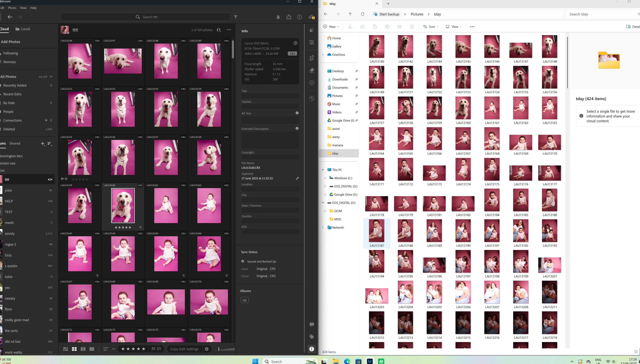Click the filter funnel icon
This screenshot has height=364, width=640.
pyautogui.click(x=236, y=17)
